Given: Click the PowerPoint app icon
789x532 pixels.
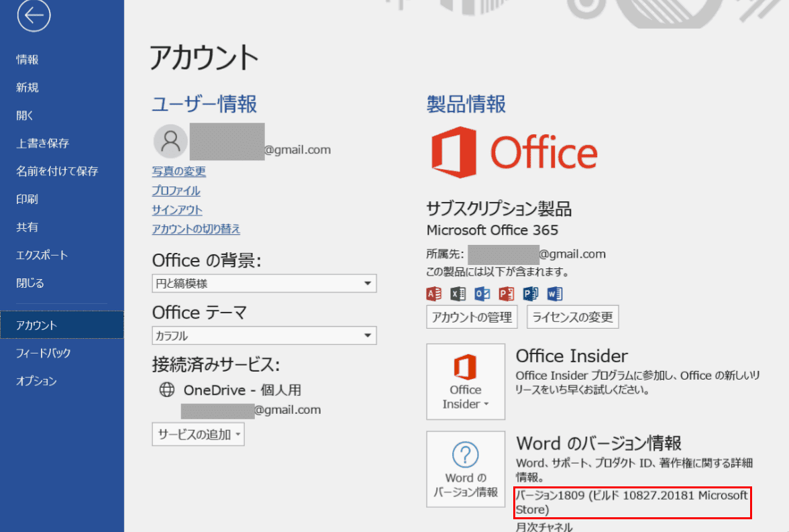Looking at the screenshot, I should click(506, 293).
